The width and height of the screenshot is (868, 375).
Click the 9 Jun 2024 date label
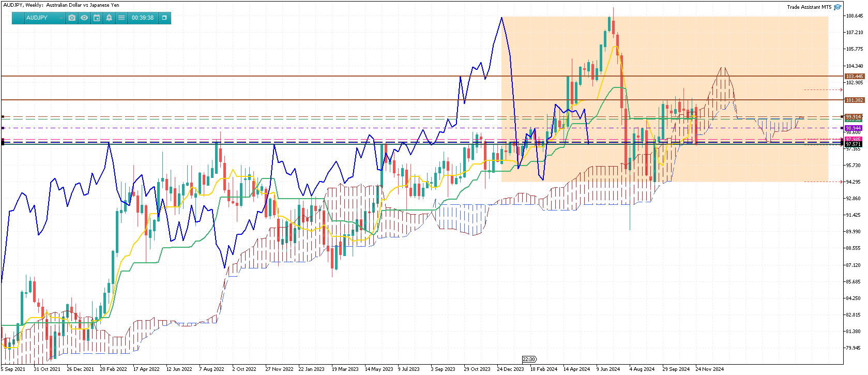pos(608,369)
